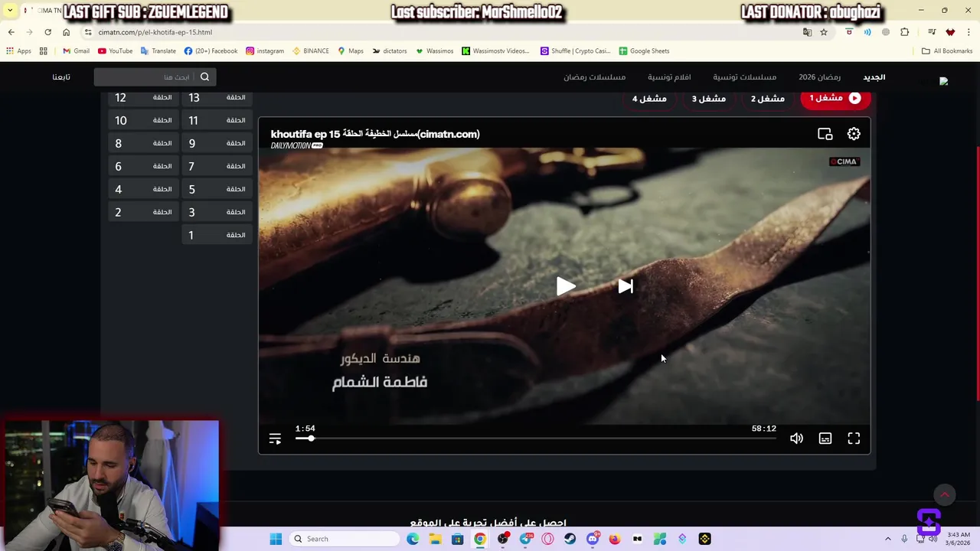The image size is (980, 551).
Task: Mute the video player volume
Action: [796, 439]
